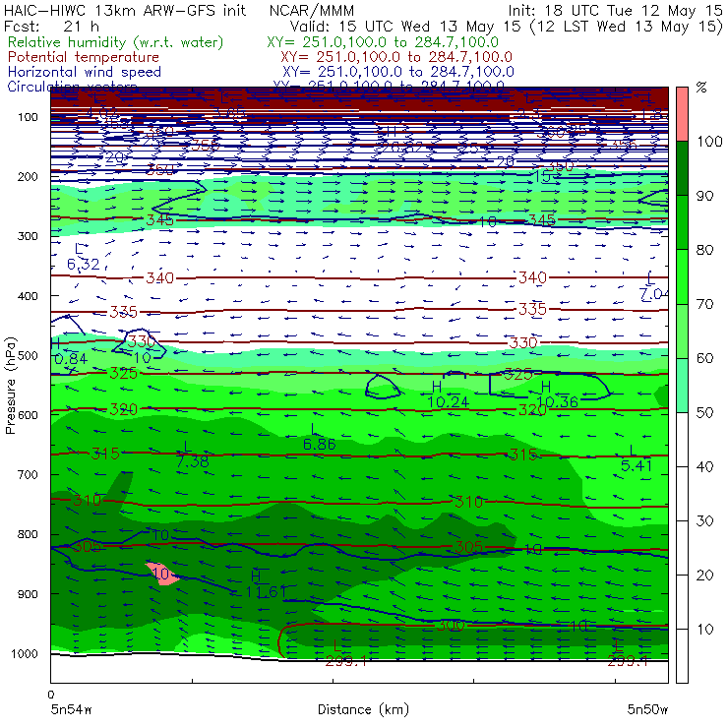This screenshot has width=728, height=728.
Task: Click the 'Valid: 15 UTC Wed 13 May 15' text
Action: click(407, 27)
